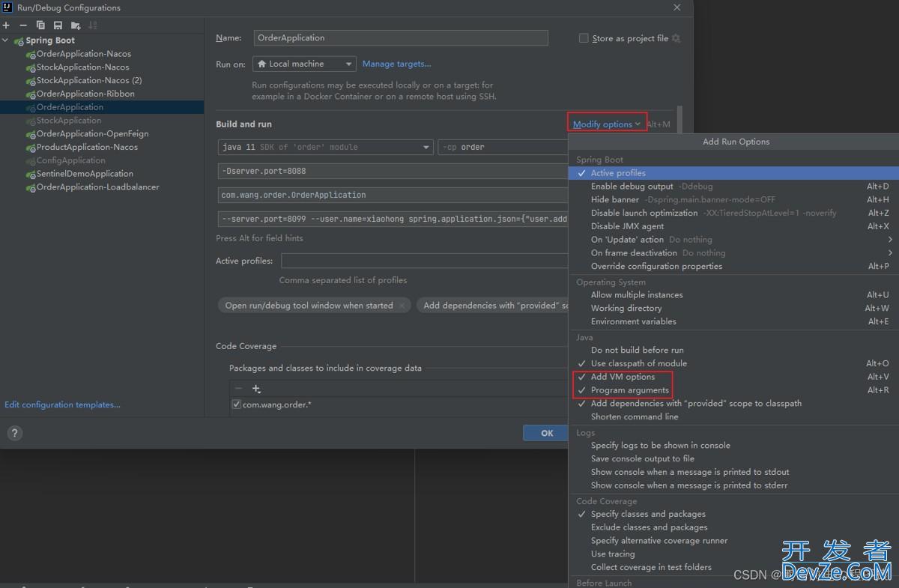
Task: Click the gear icon beside Store as project file
Action: coord(676,38)
